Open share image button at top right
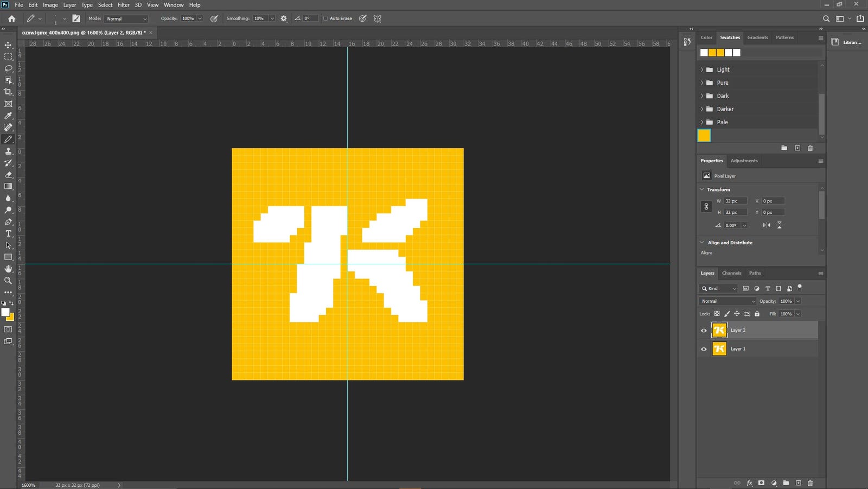 [x=860, y=18]
